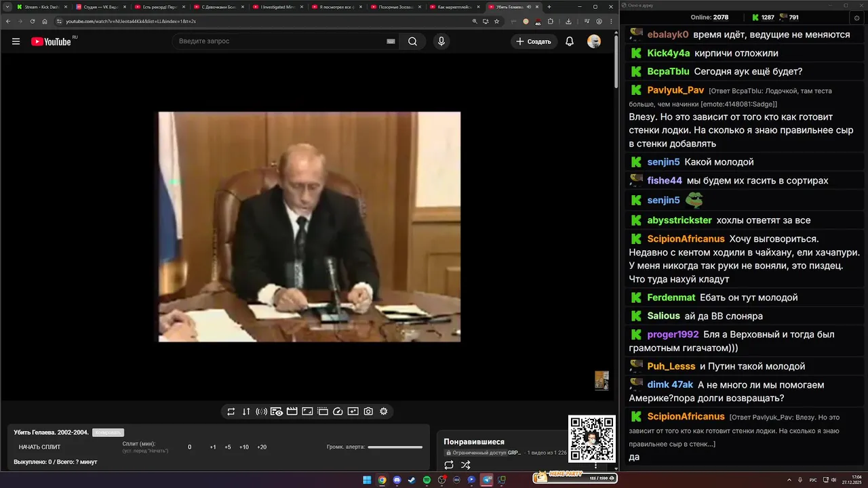
Task: Bookmark this page with star icon
Action: coord(497,21)
